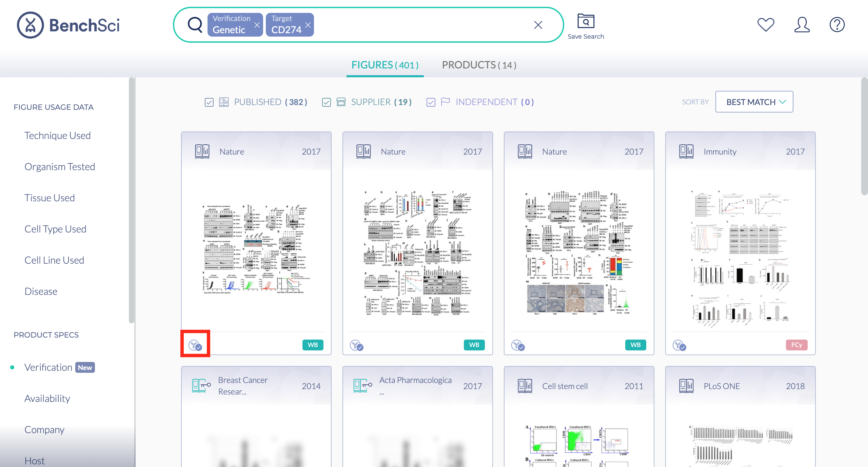868x467 pixels.
Task: Open third Nature 2017 figure thumbnail
Action: 579,253
